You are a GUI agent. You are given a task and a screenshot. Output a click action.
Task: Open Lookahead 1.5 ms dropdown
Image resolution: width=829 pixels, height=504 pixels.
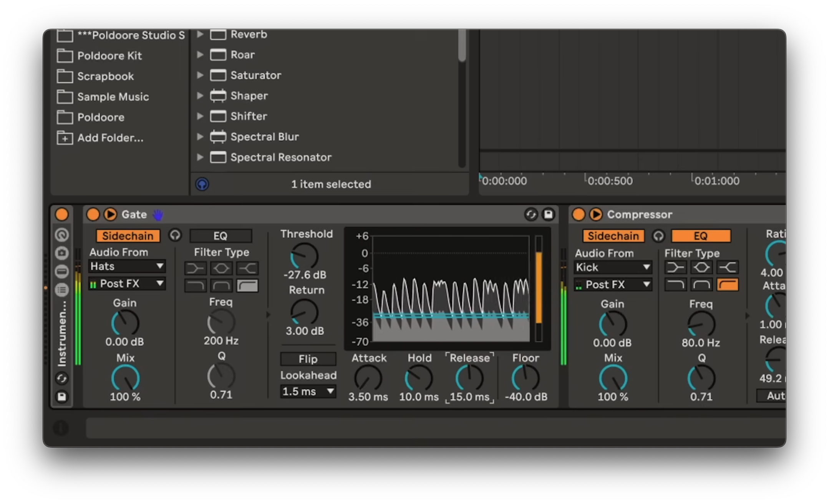tap(308, 391)
